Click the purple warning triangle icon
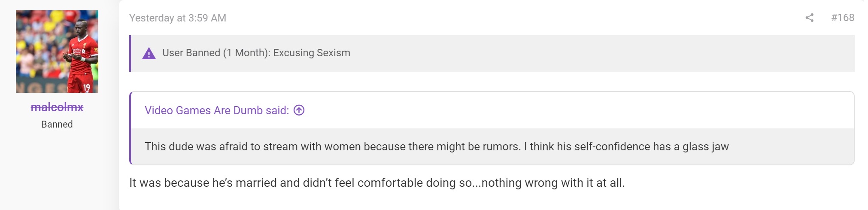 (x=149, y=54)
